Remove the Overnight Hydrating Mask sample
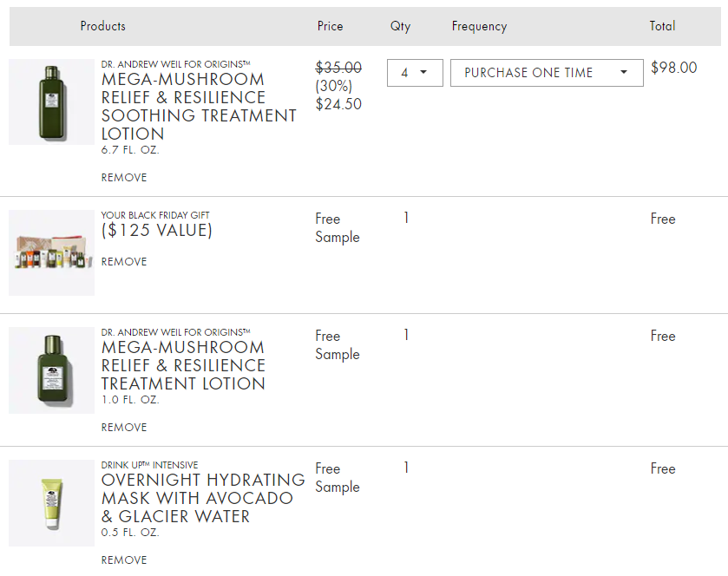Image resolution: width=728 pixels, height=576 pixels. pos(124,560)
